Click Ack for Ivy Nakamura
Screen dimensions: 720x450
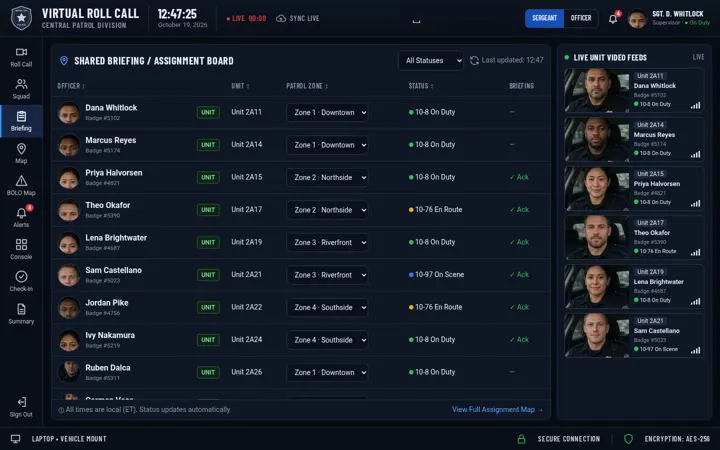[x=519, y=339]
